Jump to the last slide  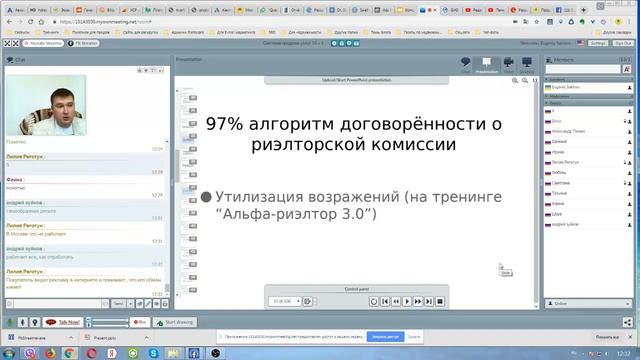(x=429, y=301)
